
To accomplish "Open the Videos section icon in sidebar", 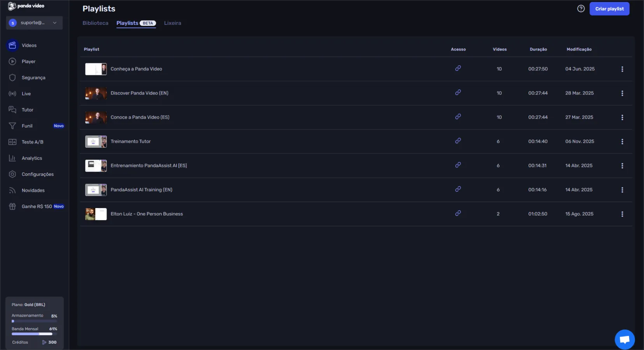I will pyautogui.click(x=12, y=45).
